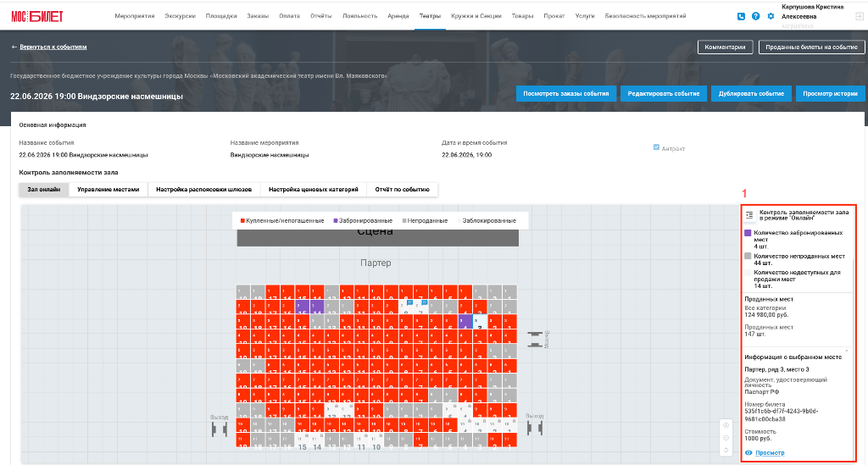Reset the seat map view rotation icon
Screen dimensions: 868x465
[726, 450]
